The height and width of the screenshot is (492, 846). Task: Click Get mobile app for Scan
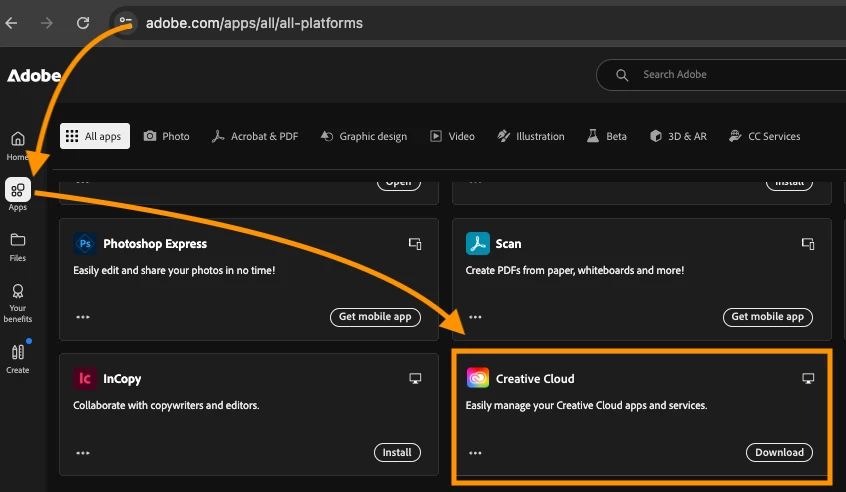pyautogui.click(x=768, y=317)
